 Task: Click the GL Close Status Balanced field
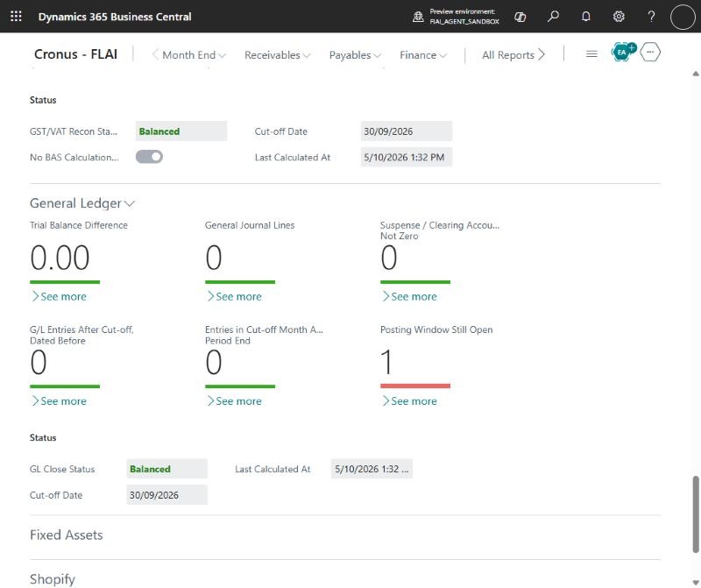pyautogui.click(x=166, y=469)
